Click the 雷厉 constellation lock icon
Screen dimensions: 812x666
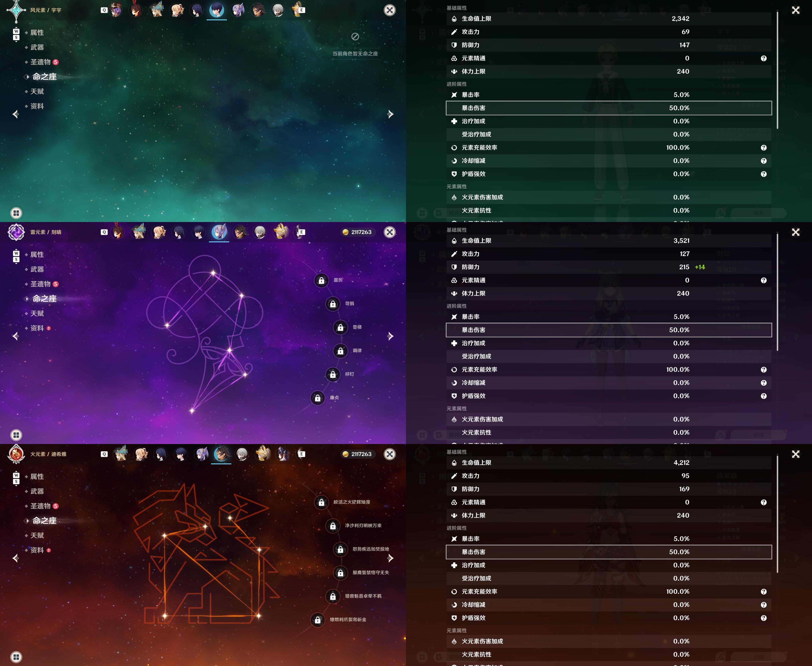coord(321,280)
